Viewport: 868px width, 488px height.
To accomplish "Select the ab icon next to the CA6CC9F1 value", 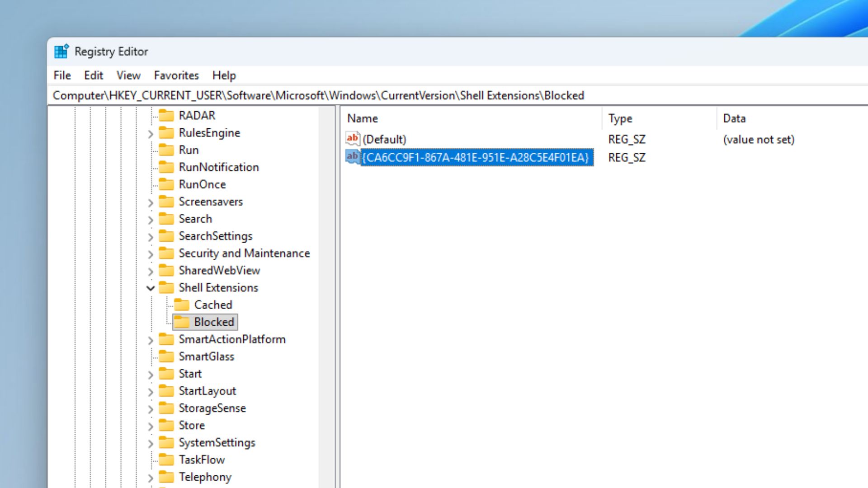I will (352, 157).
